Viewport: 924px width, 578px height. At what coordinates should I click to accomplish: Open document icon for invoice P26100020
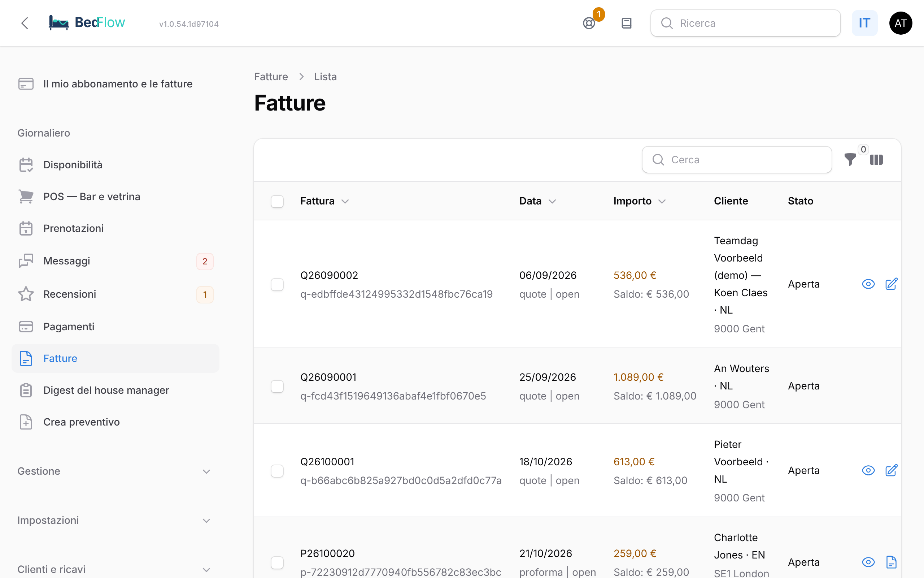(x=891, y=562)
